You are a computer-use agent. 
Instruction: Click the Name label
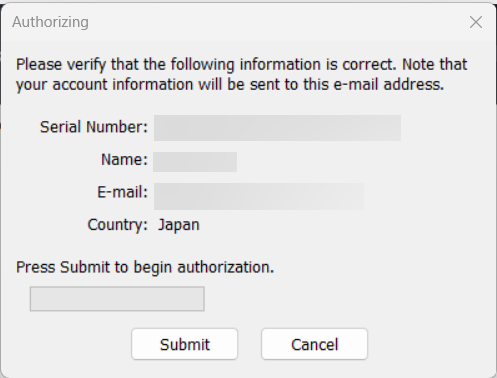coord(124,159)
